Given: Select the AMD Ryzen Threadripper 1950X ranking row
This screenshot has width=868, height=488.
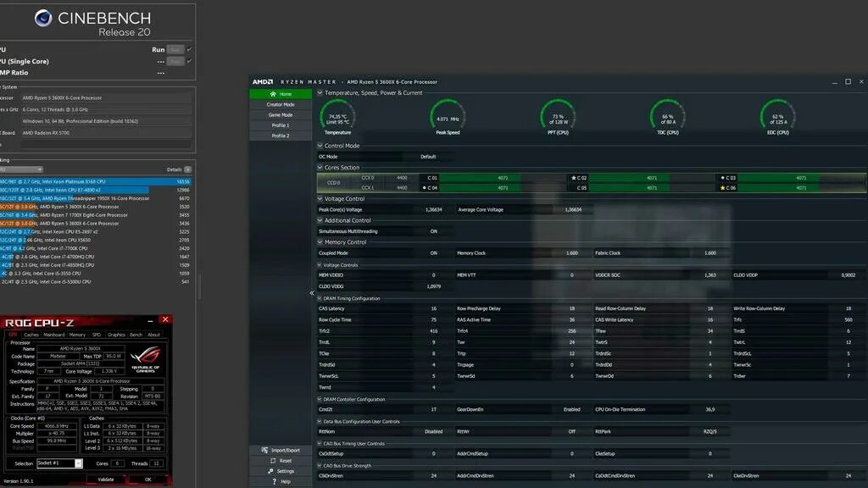Looking at the screenshot, I should coord(95,198).
